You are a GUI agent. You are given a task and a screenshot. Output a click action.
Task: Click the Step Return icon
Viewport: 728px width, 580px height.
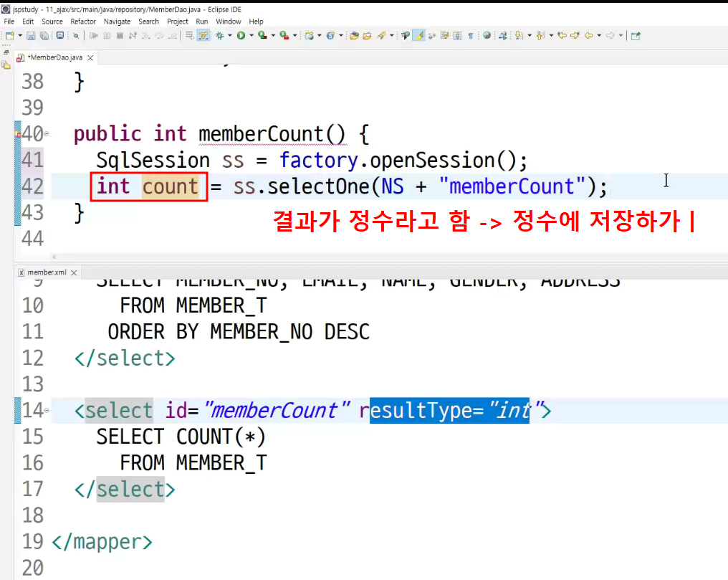coord(172,35)
